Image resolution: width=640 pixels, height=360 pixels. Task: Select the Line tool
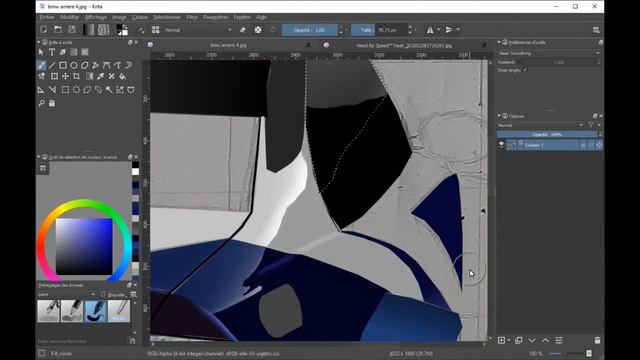tap(52, 65)
